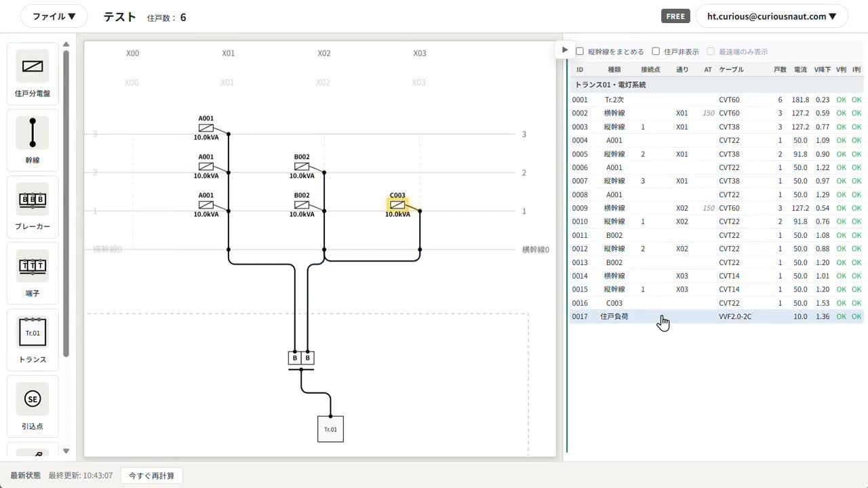Click 今すぐ再計算 button
Viewport: 868px width, 488px height.
pos(151,476)
